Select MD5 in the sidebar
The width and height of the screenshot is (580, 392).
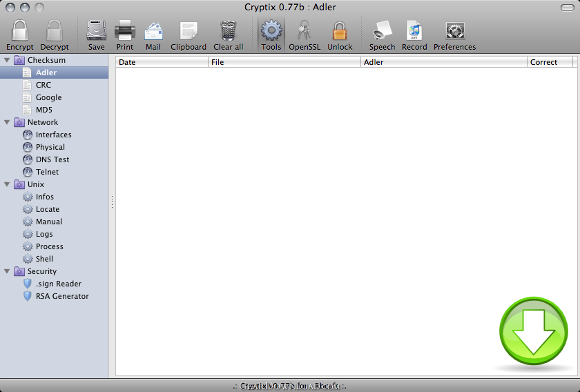click(x=44, y=110)
